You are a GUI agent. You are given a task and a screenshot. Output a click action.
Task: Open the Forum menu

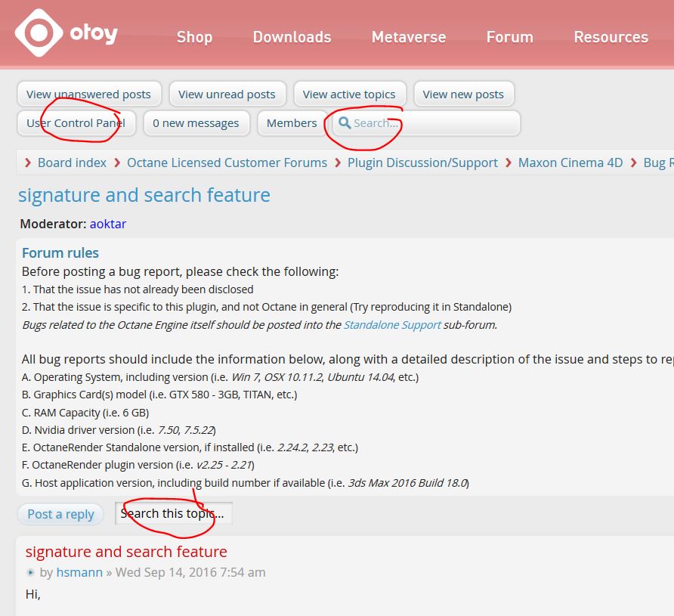point(510,37)
